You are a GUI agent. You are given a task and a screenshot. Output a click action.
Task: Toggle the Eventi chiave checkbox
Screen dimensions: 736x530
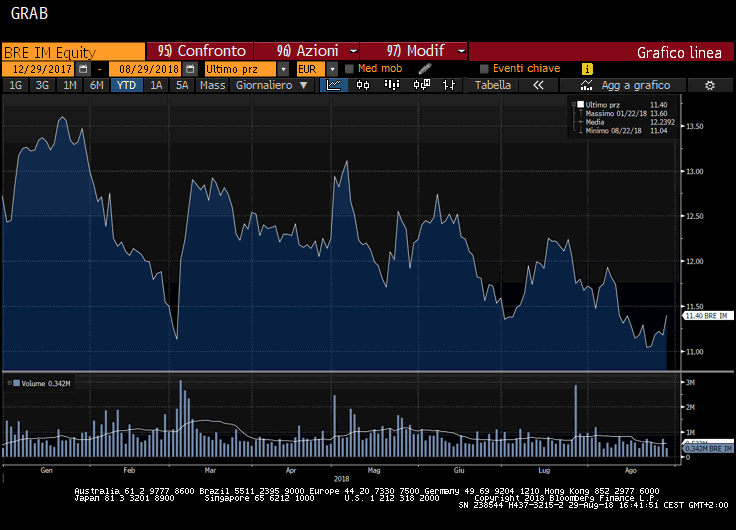click(x=484, y=69)
